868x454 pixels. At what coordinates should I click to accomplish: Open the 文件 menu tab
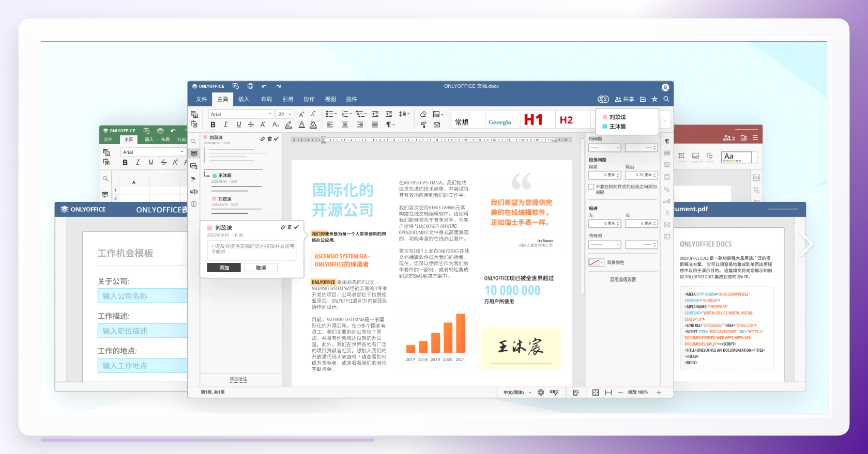pyautogui.click(x=202, y=99)
